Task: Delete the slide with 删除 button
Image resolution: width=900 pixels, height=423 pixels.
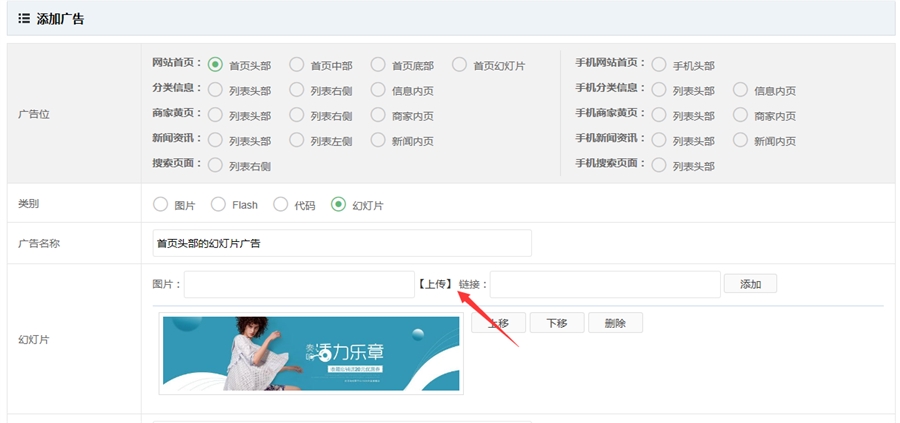Action: (x=615, y=323)
